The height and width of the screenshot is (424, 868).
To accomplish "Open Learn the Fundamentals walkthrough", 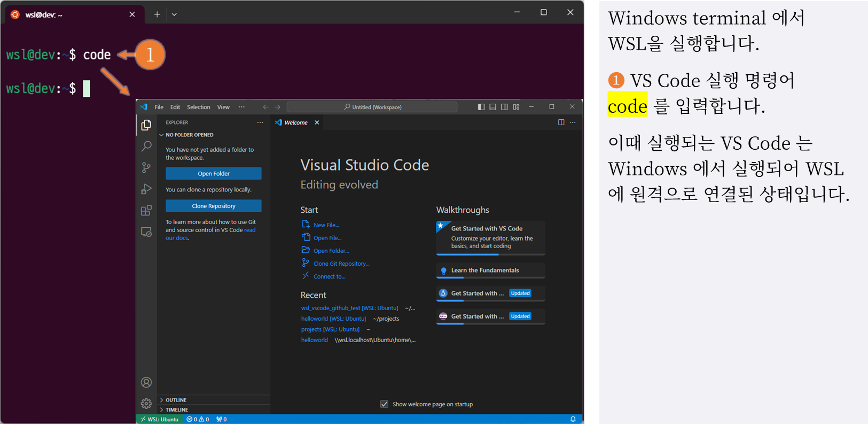I will click(491, 271).
